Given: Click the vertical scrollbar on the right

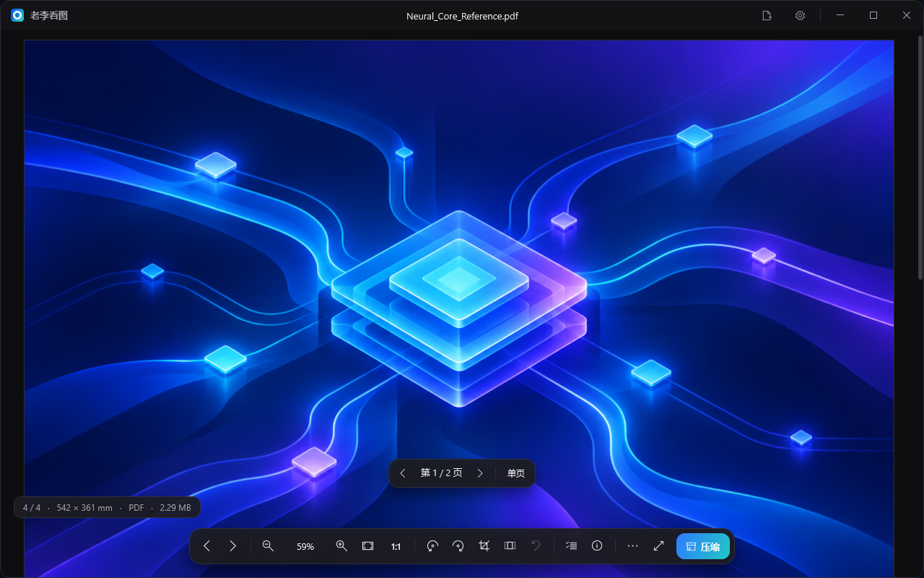Looking at the screenshot, I should [x=920, y=159].
